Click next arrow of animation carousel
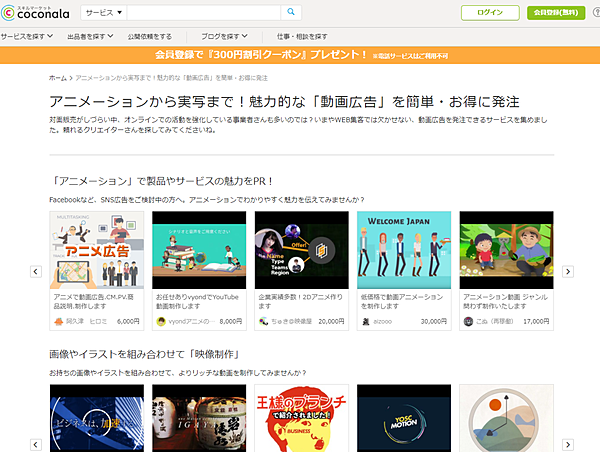The height and width of the screenshot is (452, 600). point(568,271)
